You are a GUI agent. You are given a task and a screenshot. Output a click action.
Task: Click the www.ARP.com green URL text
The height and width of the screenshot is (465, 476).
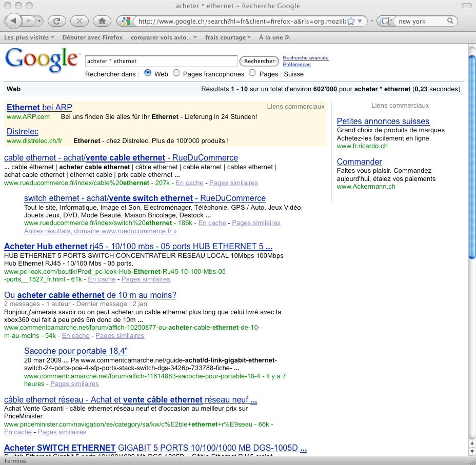coord(28,117)
